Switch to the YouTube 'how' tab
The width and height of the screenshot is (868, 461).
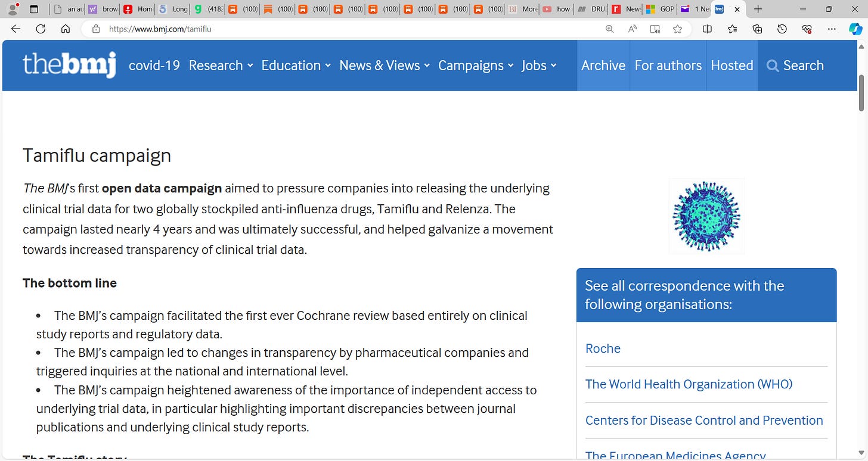(x=556, y=9)
